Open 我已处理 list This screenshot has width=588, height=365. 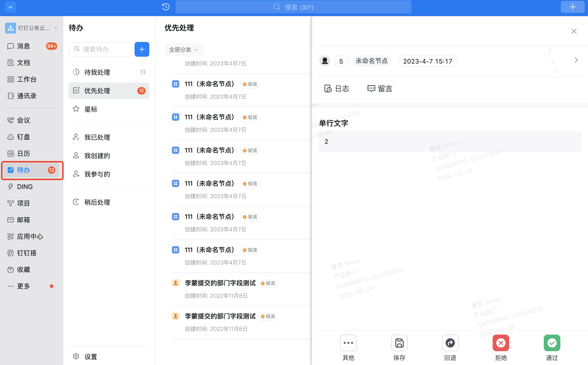coord(109,137)
